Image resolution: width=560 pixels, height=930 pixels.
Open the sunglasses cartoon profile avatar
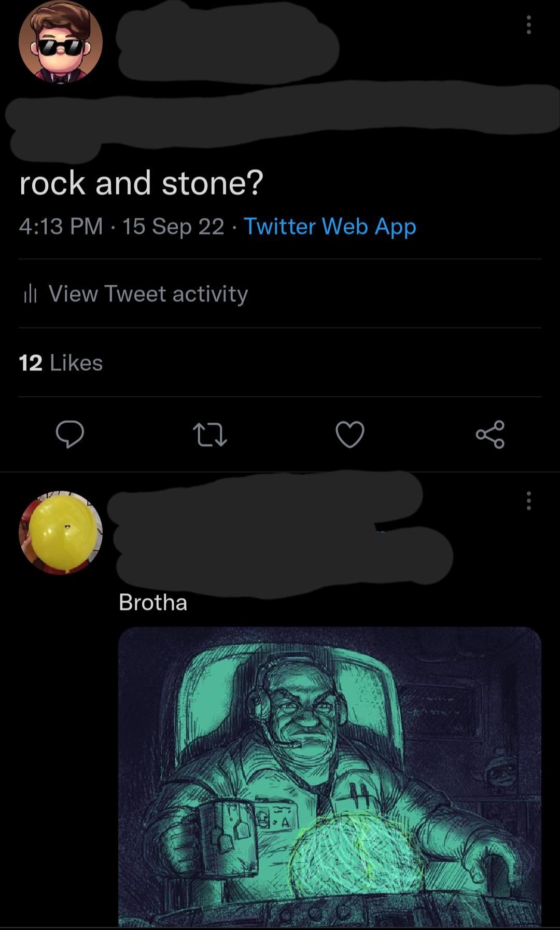point(61,41)
